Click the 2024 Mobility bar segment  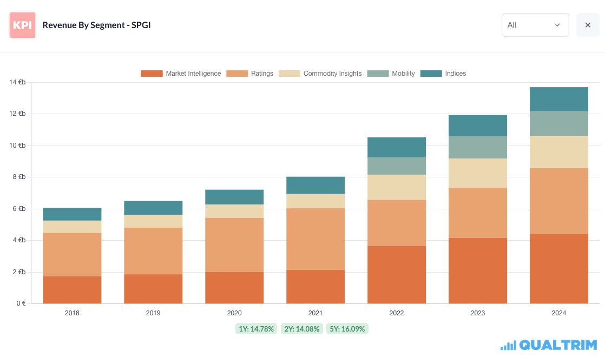(x=558, y=124)
